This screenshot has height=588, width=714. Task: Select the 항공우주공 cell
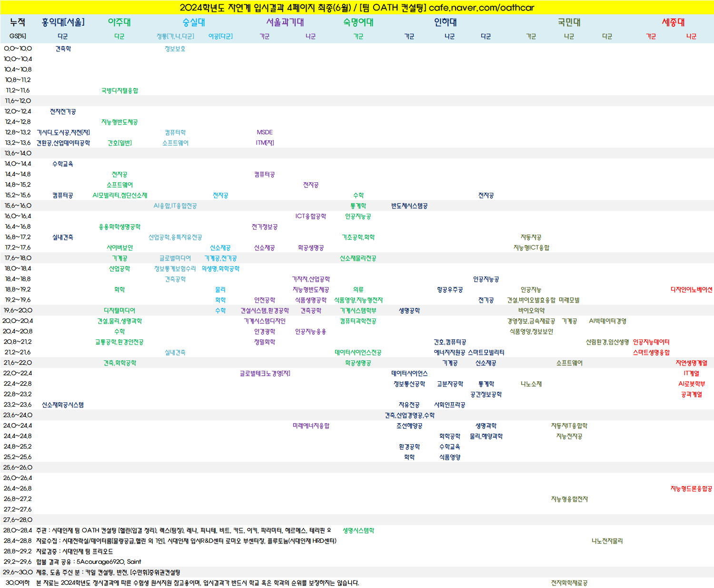[x=450, y=289]
